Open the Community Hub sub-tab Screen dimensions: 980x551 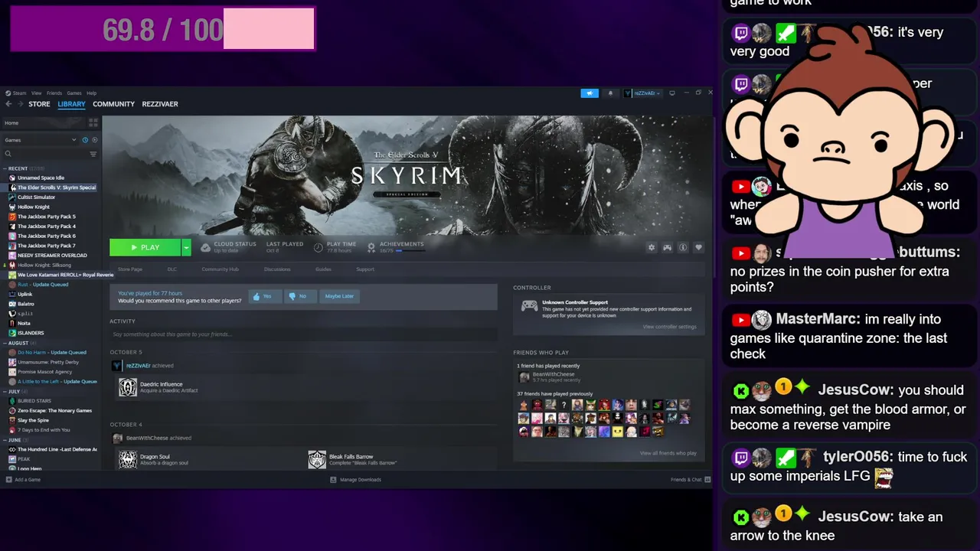coord(220,269)
